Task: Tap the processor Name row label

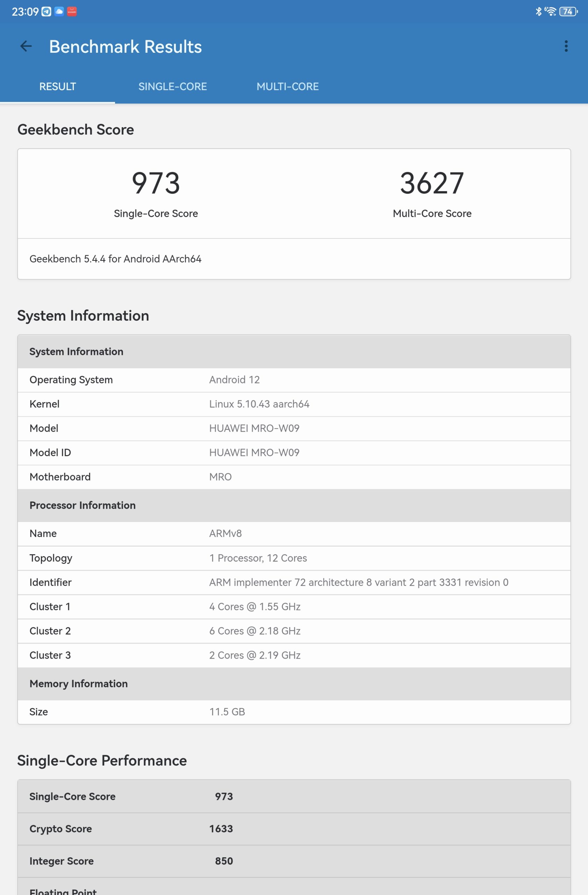Action: [x=43, y=533]
